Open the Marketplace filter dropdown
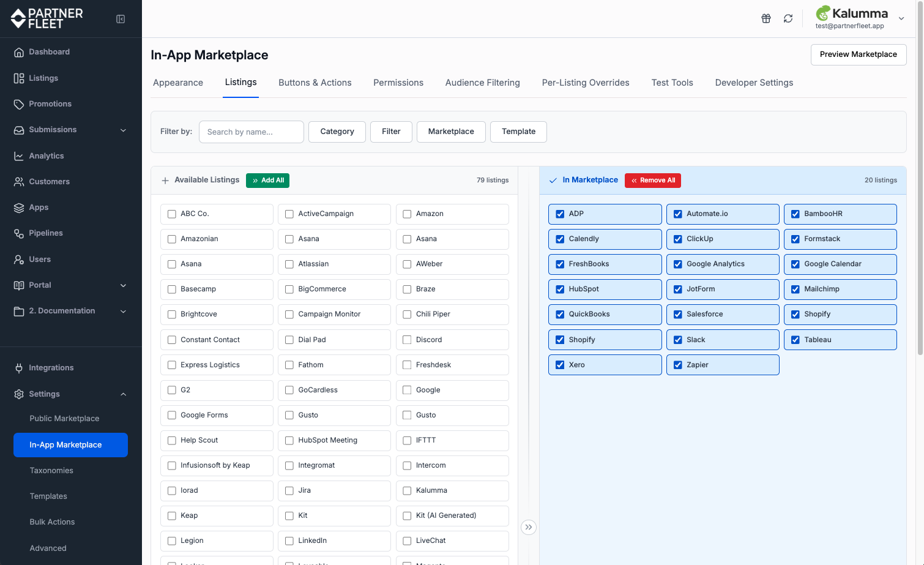 coord(451,132)
